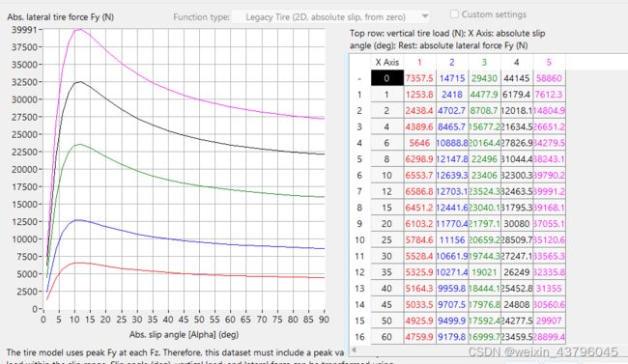Select cell with value 5528.4

pyautogui.click(x=419, y=256)
